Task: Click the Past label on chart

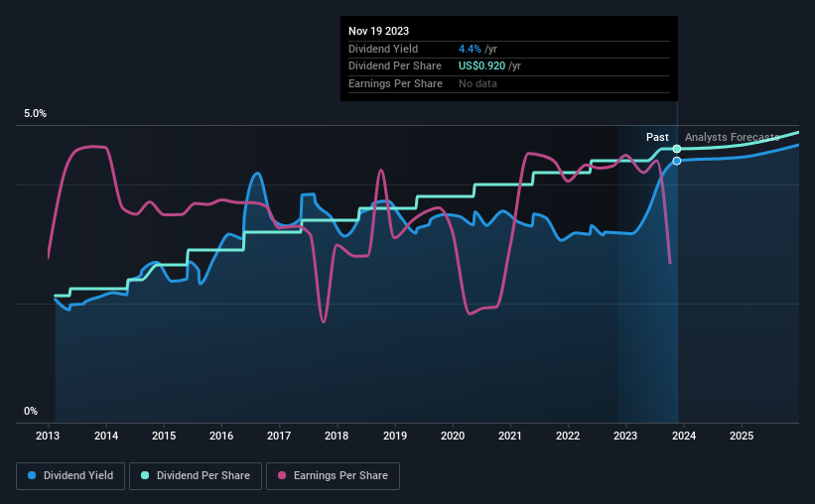Action: [x=657, y=137]
